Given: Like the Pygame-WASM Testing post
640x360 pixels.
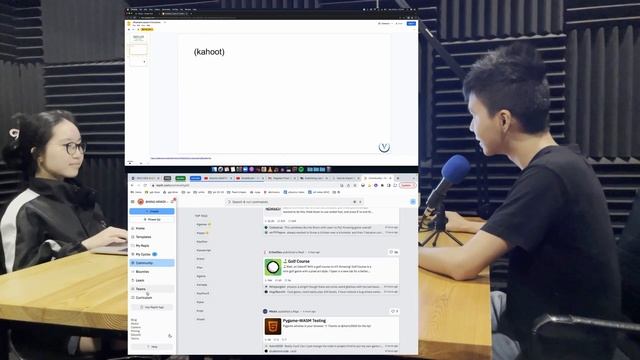Looking at the screenshot, I should (394, 311).
